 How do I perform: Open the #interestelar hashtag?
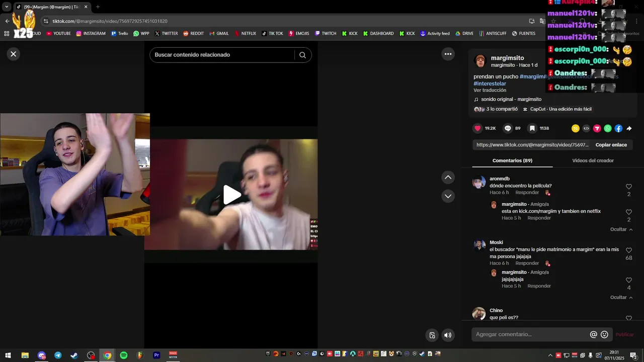tap(490, 83)
